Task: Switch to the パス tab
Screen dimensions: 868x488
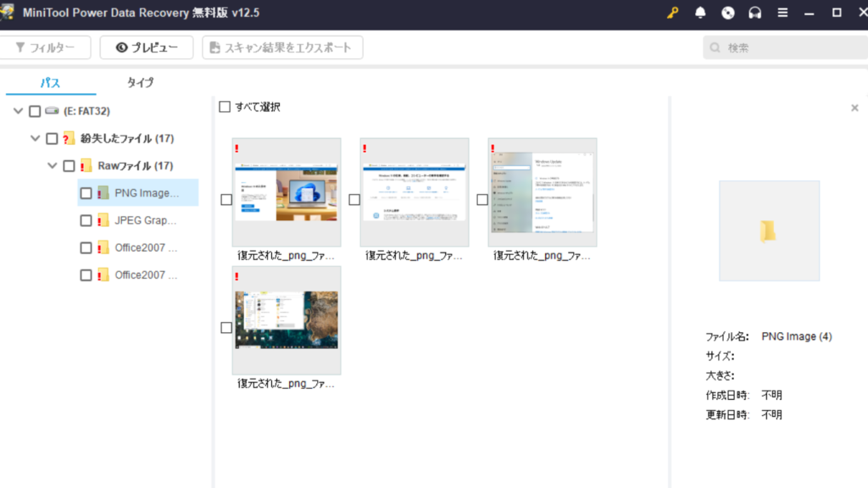Action: point(50,83)
